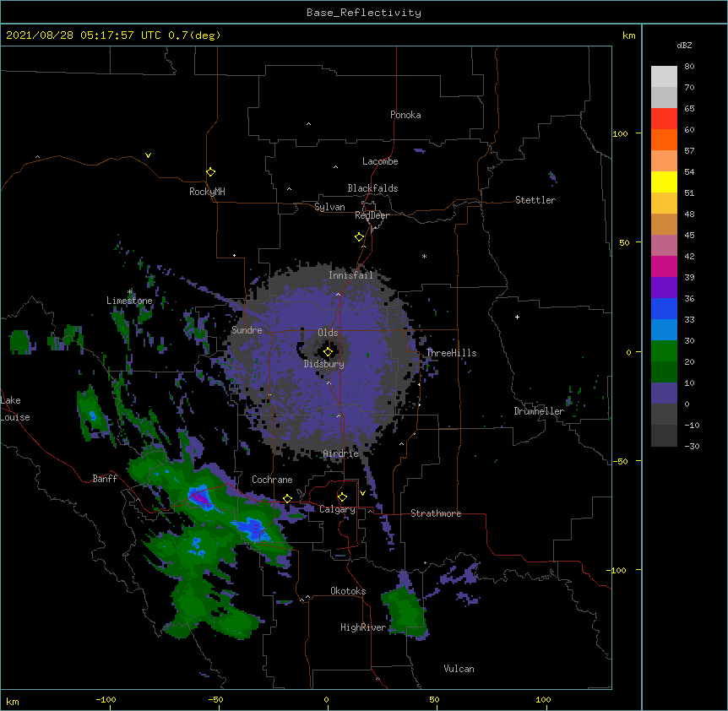Click the Lake Louise label
The width and height of the screenshot is (728, 711).
pos(14,409)
